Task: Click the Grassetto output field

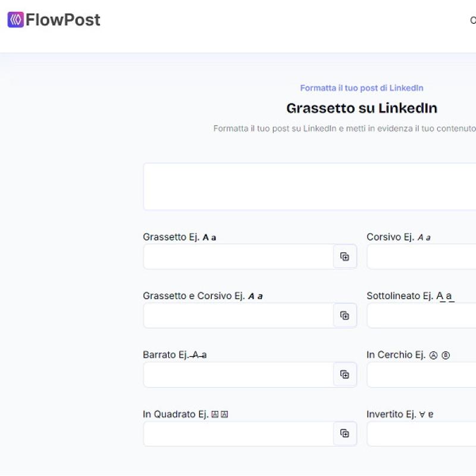Action: pos(238,256)
